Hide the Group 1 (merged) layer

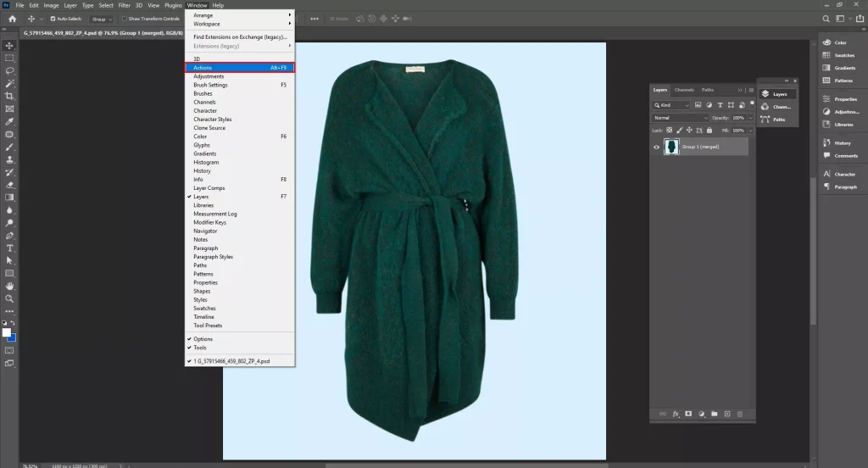[656, 147]
